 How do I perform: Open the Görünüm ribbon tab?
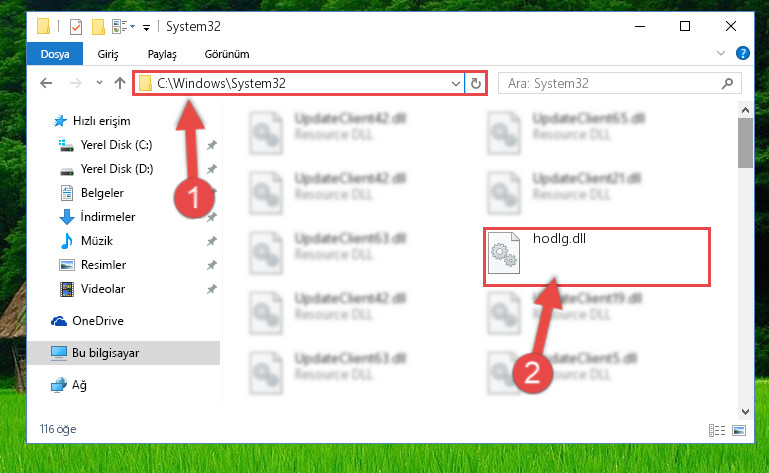click(227, 54)
